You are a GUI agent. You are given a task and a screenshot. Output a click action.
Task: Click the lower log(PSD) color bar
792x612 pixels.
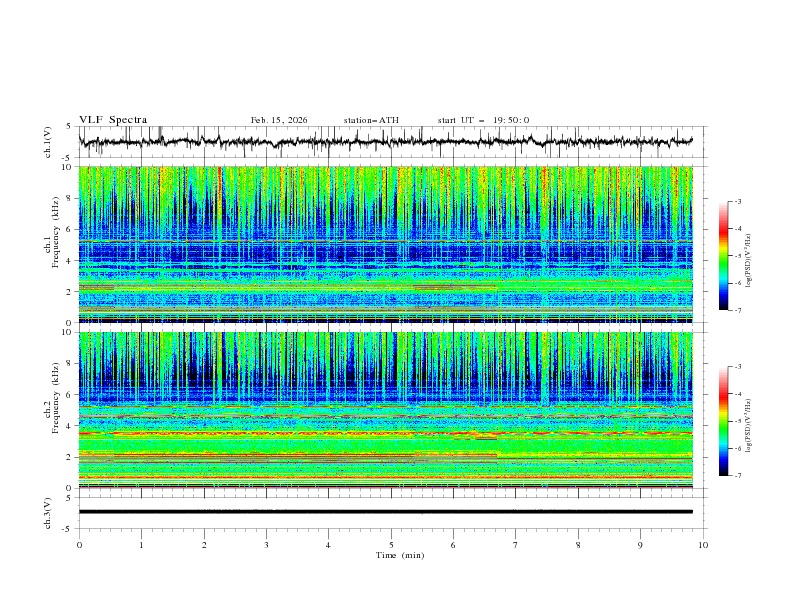(723, 421)
